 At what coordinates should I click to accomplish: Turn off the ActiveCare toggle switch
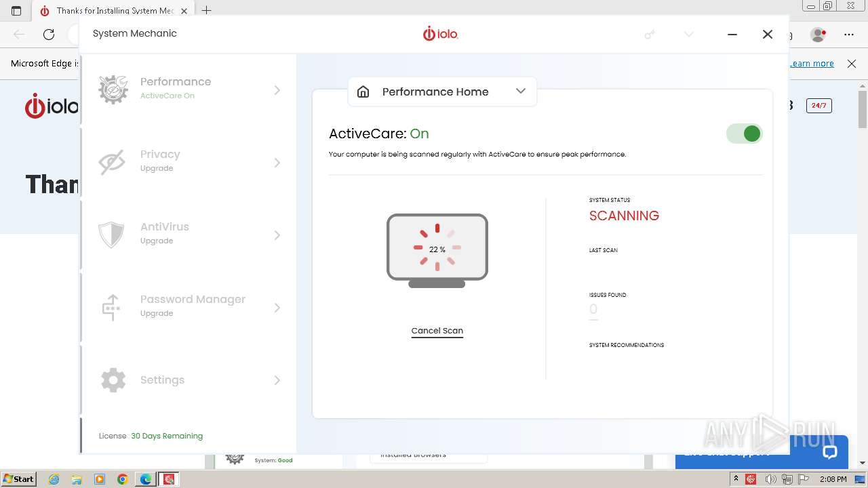point(745,134)
